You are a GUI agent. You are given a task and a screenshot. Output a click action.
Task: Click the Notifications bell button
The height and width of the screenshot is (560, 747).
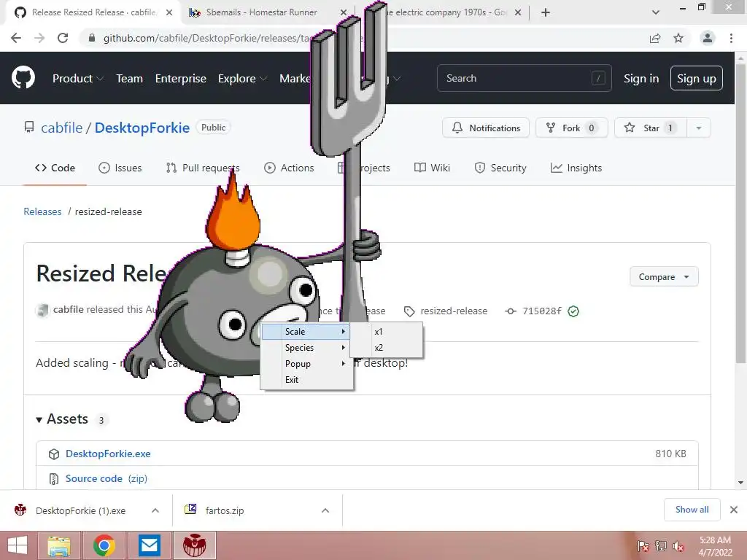coord(486,128)
